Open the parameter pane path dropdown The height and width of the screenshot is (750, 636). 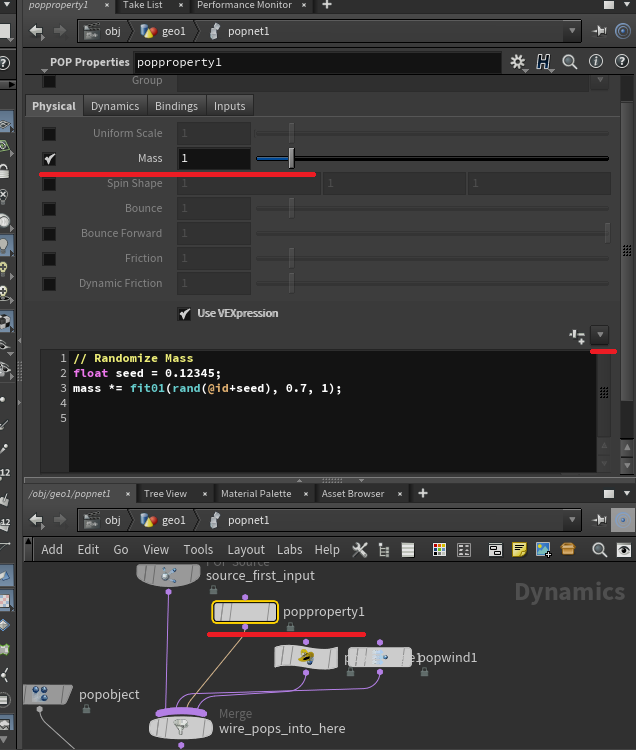tap(572, 31)
